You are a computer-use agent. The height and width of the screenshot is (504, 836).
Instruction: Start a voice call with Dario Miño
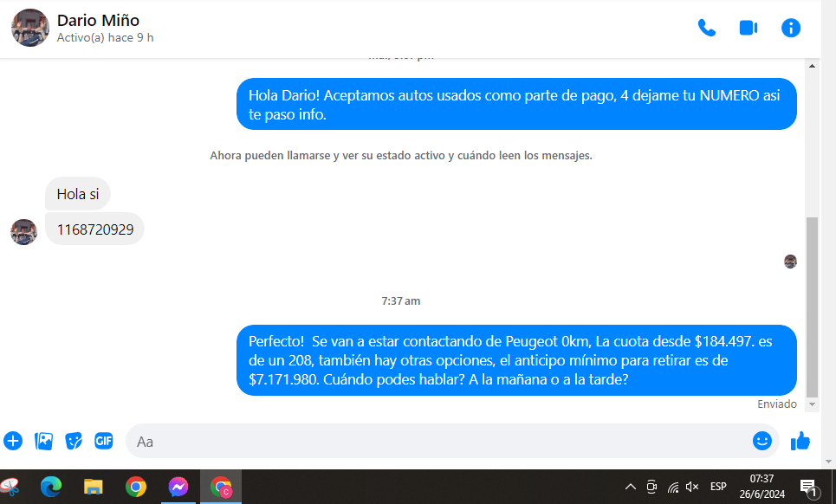pos(706,28)
